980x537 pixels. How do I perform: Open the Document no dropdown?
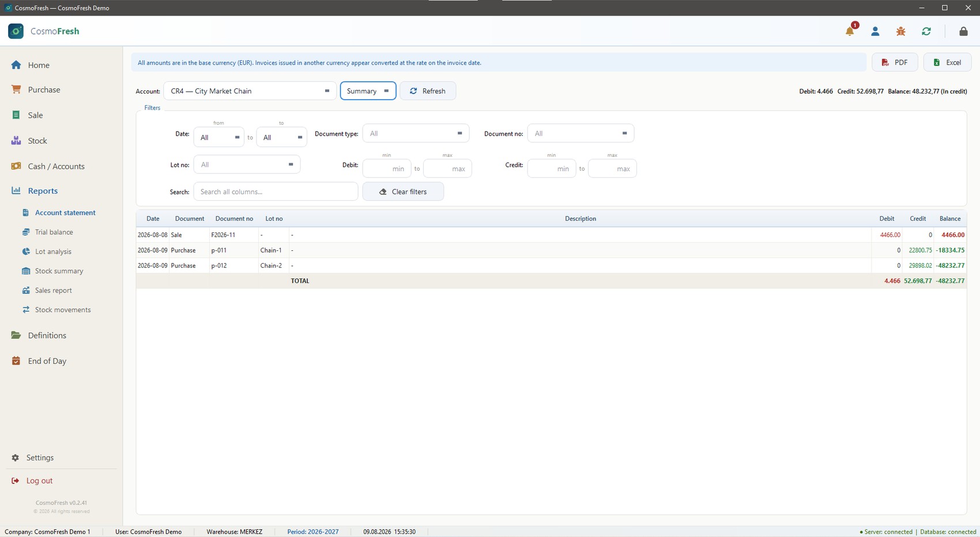tap(581, 133)
